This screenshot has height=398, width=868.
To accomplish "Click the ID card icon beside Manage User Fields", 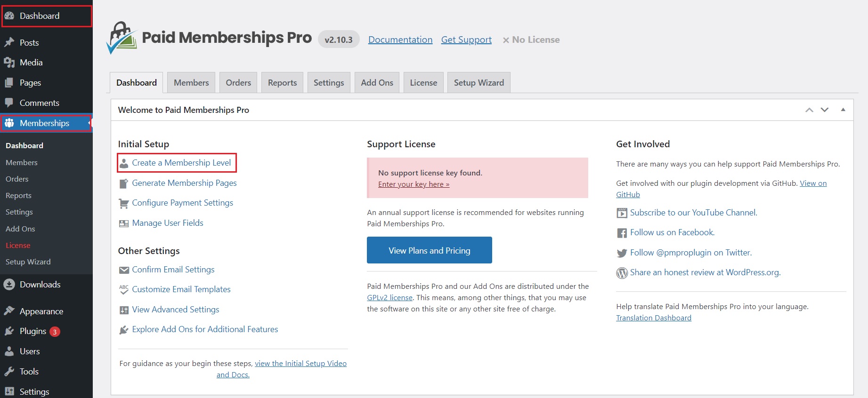I will pos(124,223).
